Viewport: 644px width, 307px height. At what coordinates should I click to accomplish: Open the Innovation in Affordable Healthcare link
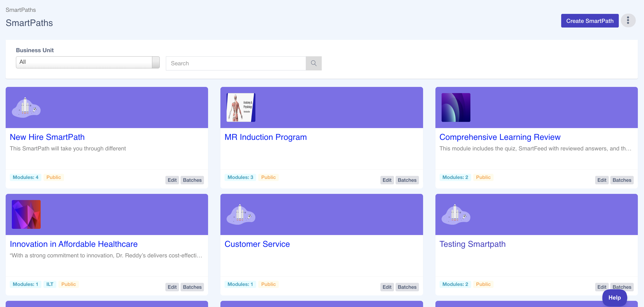click(74, 244)
